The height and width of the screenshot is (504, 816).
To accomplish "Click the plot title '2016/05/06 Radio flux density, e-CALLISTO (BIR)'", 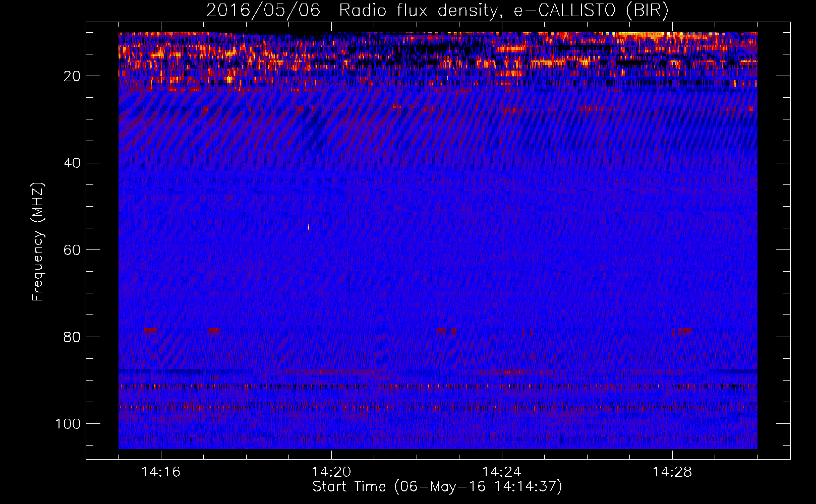I will pyautogui.click(x=437, y=11).
